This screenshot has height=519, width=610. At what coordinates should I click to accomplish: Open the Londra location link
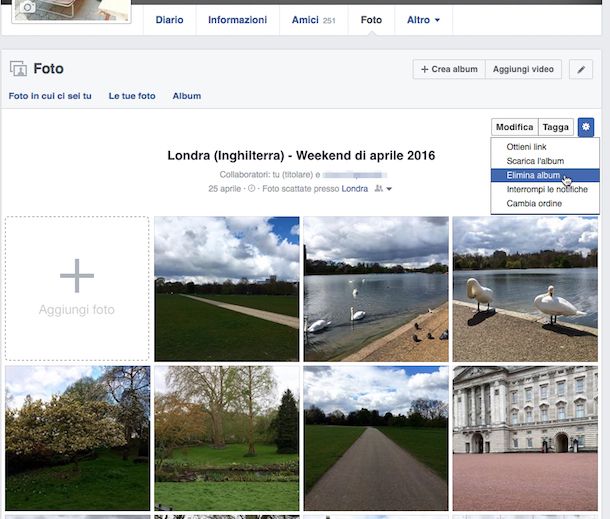[354, 189]
